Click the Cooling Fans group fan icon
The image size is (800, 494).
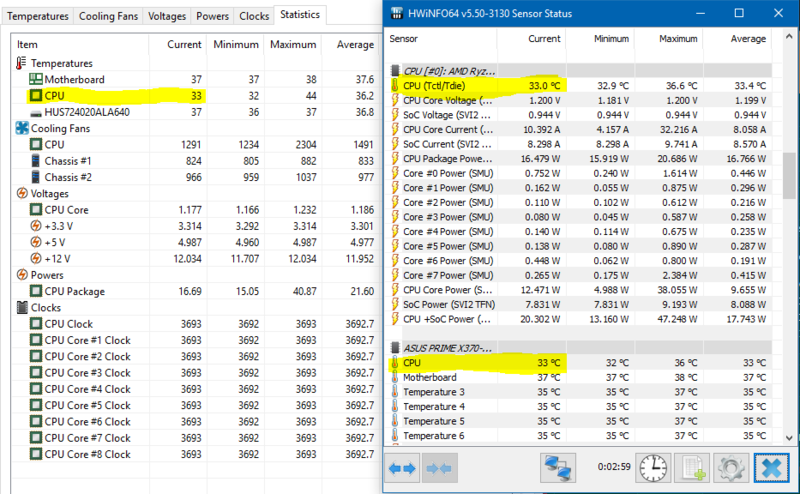point(24,128)
